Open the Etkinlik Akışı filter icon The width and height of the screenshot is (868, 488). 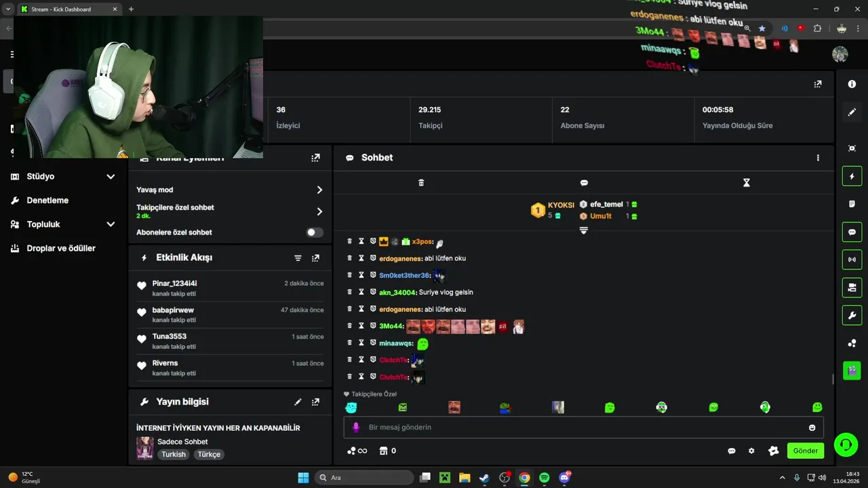pyautogui.click(x=298, y=258)
